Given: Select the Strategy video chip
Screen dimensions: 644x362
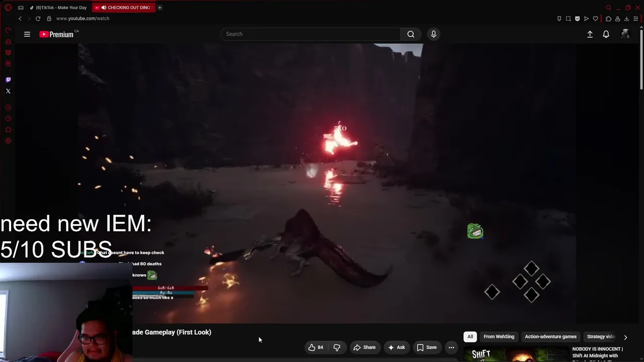Looking at the screenshot, I should click(x=601, y=337).
